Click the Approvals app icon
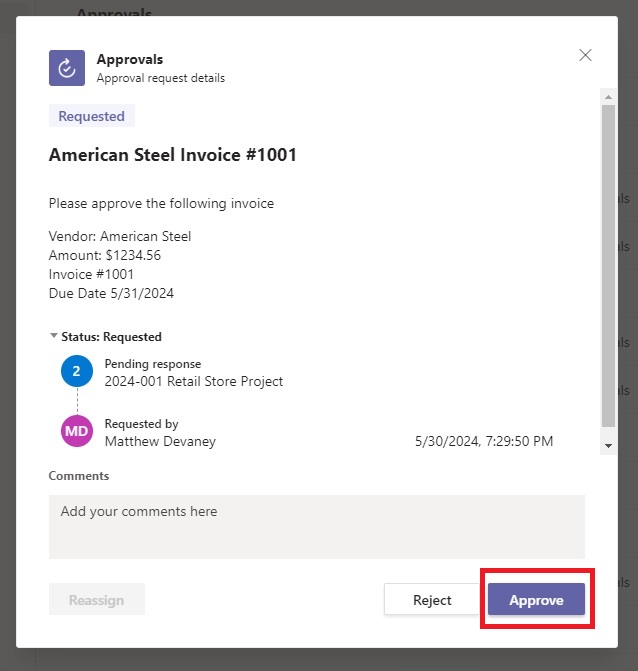The width and height of the screenshot is (638, 671). tap(67, 68)
